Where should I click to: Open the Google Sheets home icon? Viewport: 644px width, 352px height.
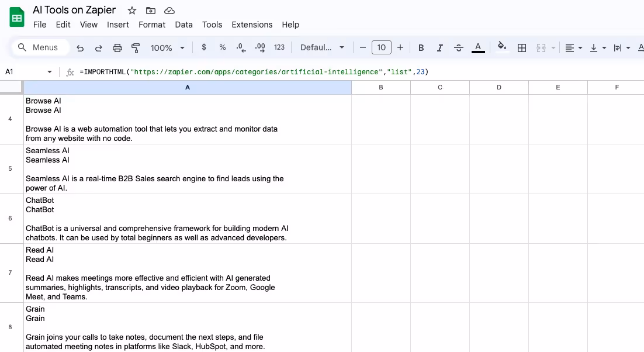tap(17, 18)
